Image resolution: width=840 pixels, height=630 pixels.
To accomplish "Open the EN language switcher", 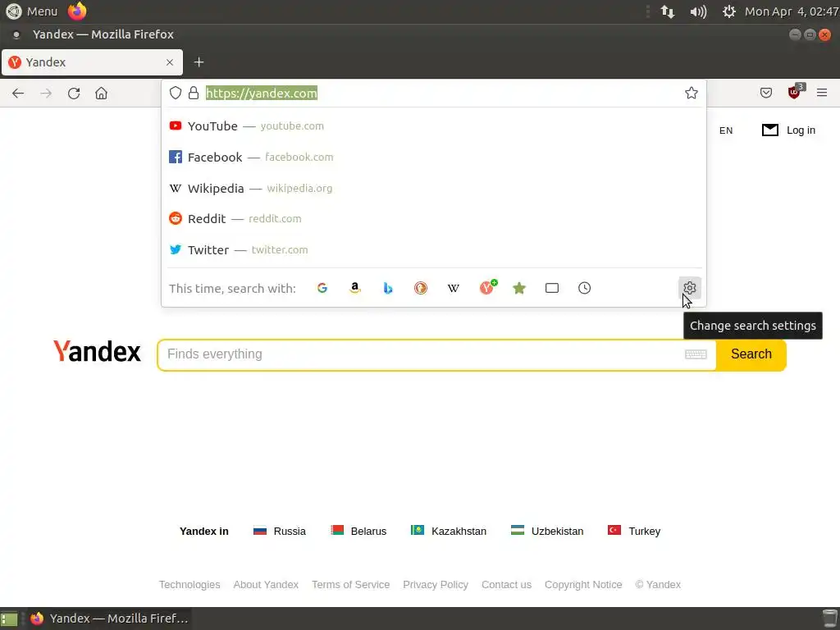I will pos(726,130).
